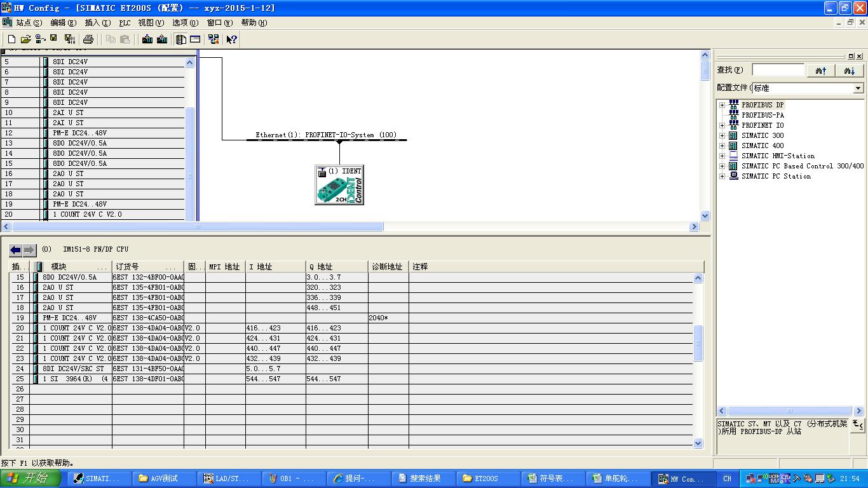Image resolution: width=868 pixels, height=488 pixels.
Task: Click the Upload to PG icon
Action: (x=162, y=39)
